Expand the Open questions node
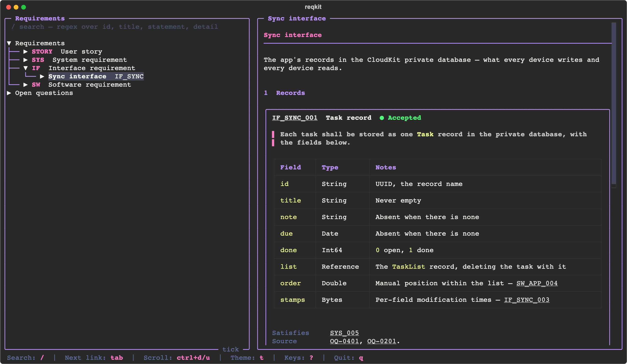The height and width of the screenshot is (364, 627). [x=9, y=93]
